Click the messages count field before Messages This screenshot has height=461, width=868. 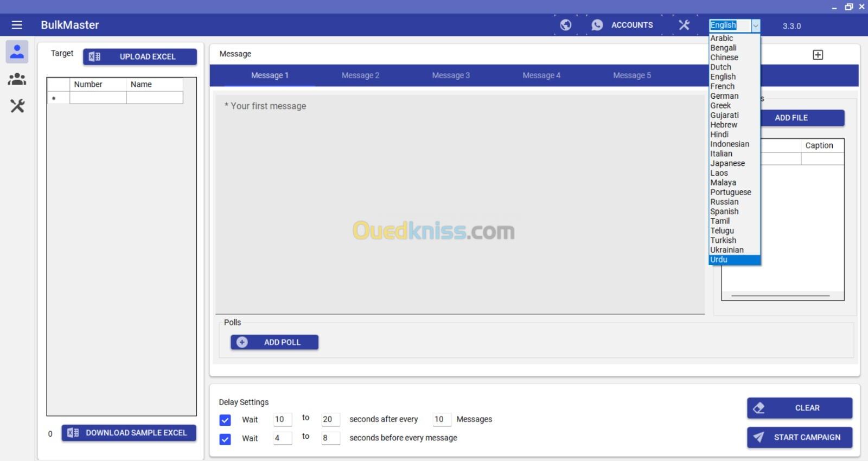442,419
